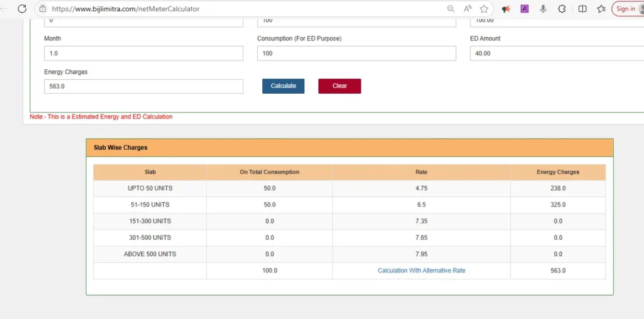Open the Extensions puzzle piece icon
This screenshot has width=644, height=319.
pos(562,9)
